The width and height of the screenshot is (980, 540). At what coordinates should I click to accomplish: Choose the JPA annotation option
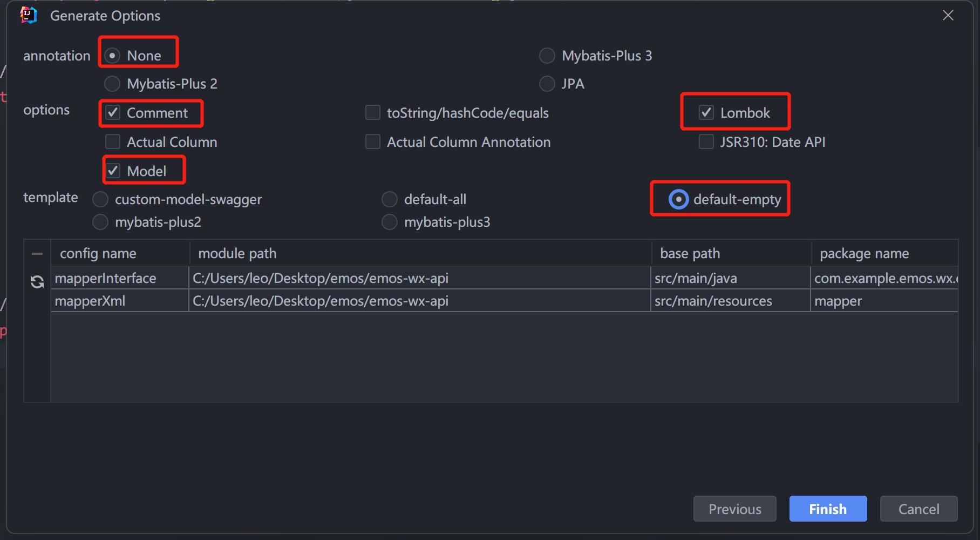pyautogui.click(x=547, y=84)
